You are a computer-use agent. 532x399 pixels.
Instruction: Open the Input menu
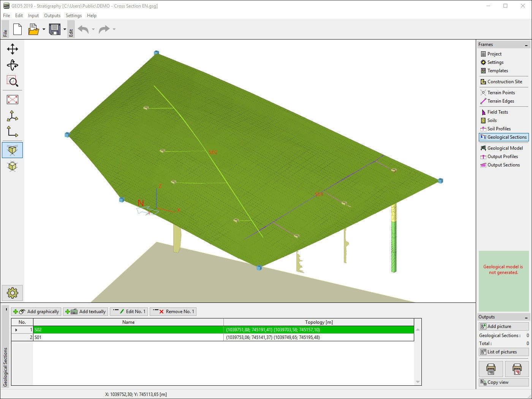[x=33, y=16]
